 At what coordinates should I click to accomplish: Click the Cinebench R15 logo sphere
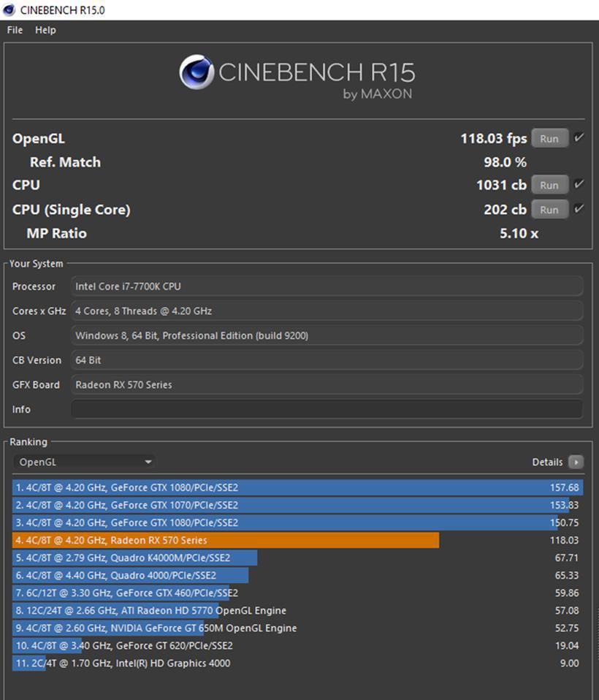[x=197, y=72]
